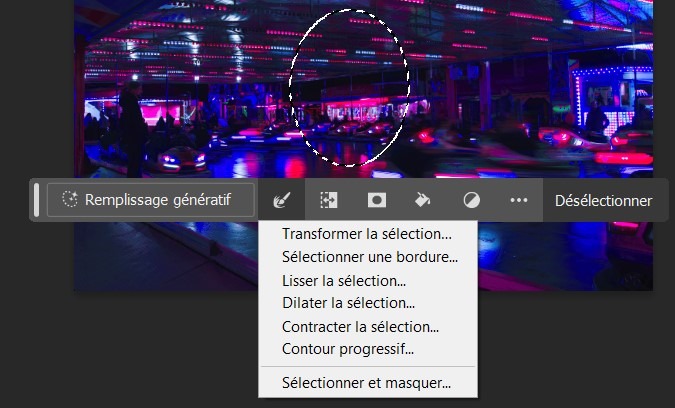Create a mask from the selection
Screen dimensions: 675x408
tap(376, 200)
